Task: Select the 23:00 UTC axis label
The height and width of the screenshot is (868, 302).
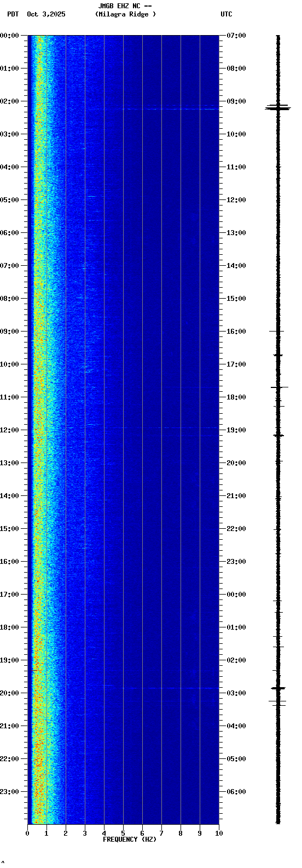Action: coord(236,562)
